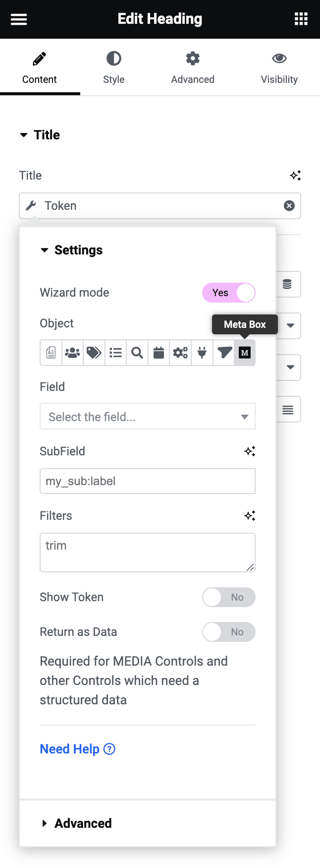Select the Post object icon
The width and height of the screenshot is (320, 868).
click(51, 353)
